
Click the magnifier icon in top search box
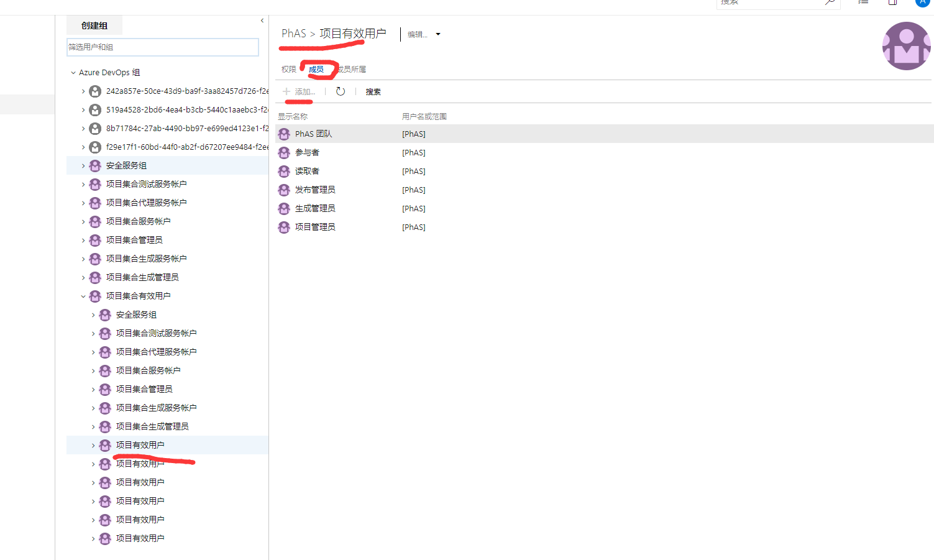(830, 2)
